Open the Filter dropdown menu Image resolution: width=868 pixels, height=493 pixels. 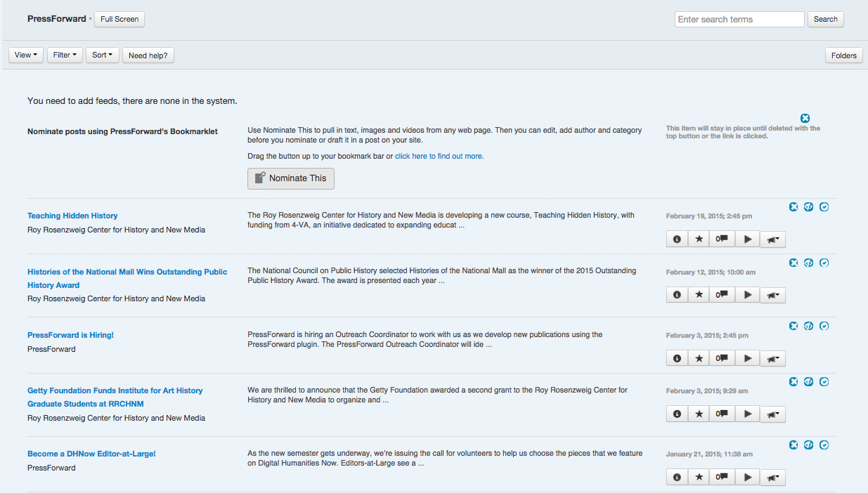[65, 55]
